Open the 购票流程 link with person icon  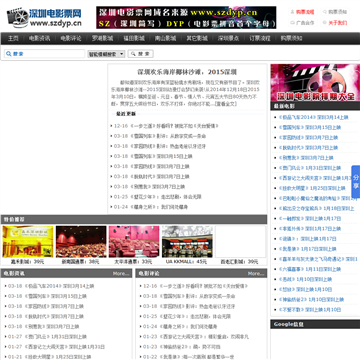(x=302, y=12)
